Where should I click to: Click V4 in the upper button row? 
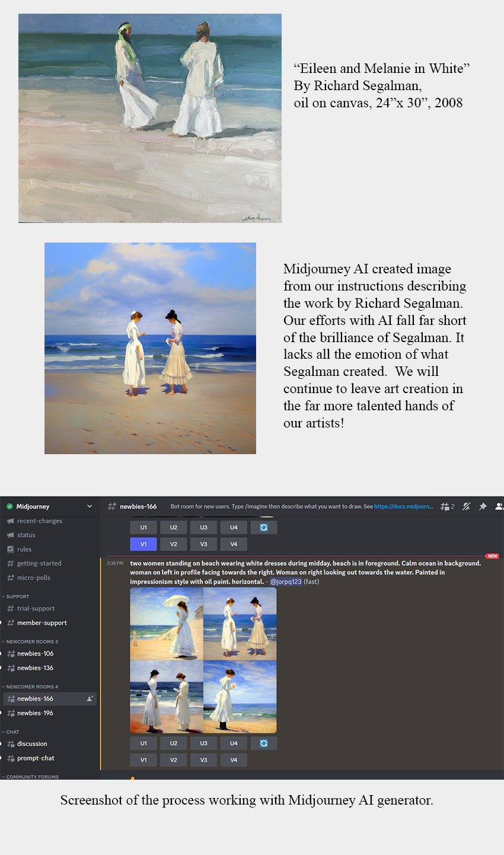click(234, 544)
